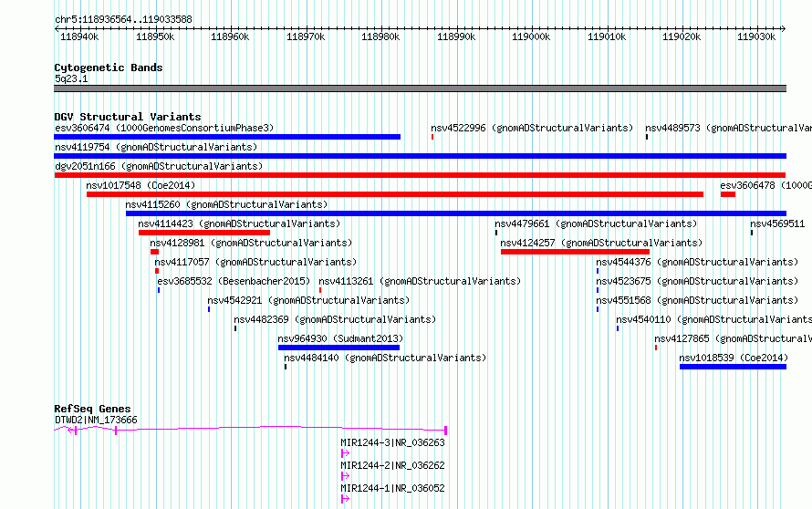Click nsv4127865 variant label
The width and height of the screenshot is (812, 509).
[x=733, y=338]
